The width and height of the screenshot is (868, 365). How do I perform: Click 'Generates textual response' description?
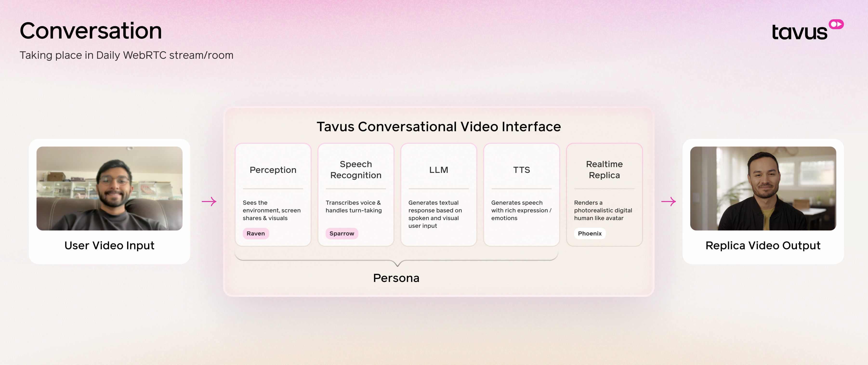[x=435, y=214]
